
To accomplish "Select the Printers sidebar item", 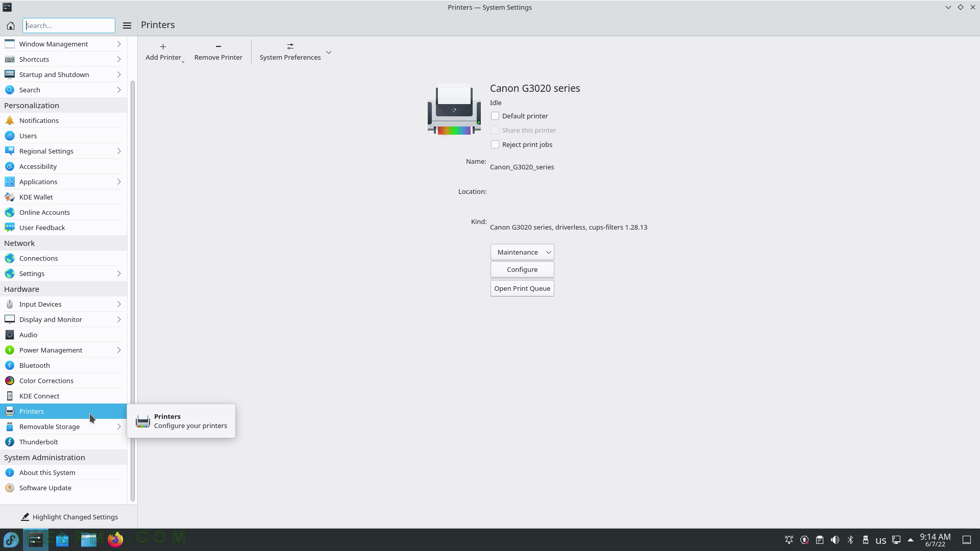I will pos(63,411).
